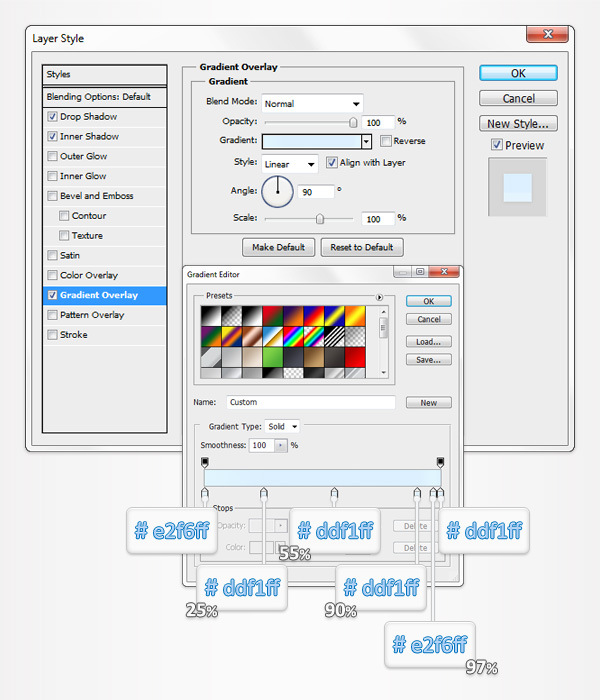Open the Blend Mode dropdown

(x=312, y=103)
